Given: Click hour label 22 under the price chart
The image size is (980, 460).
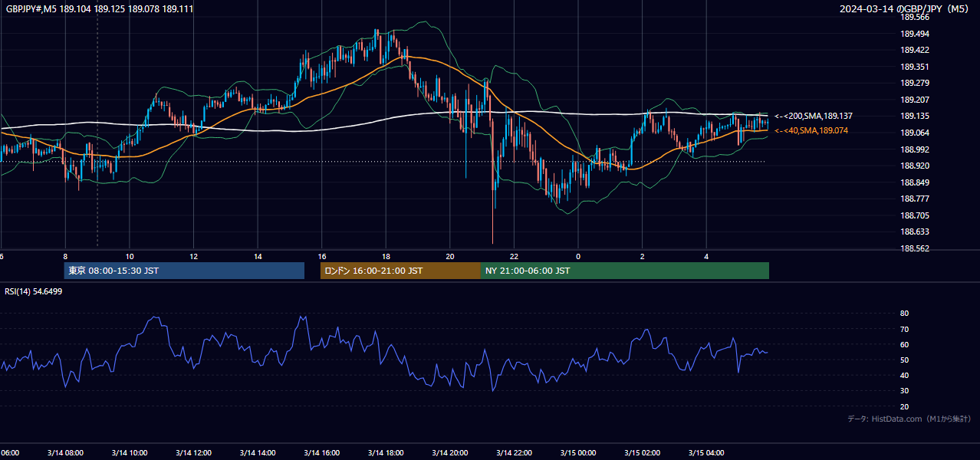Looking at the screenshot, I should [514, 256].
